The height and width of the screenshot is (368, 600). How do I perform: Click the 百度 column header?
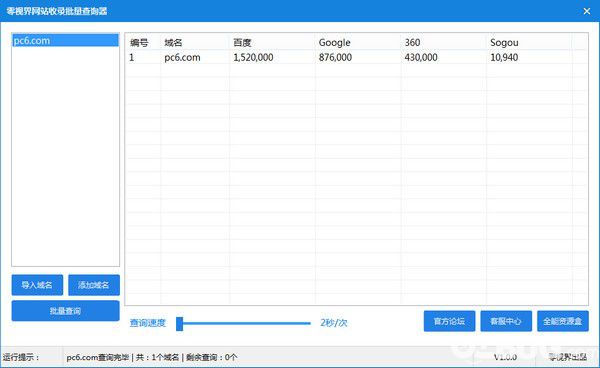tap(243, 42)
